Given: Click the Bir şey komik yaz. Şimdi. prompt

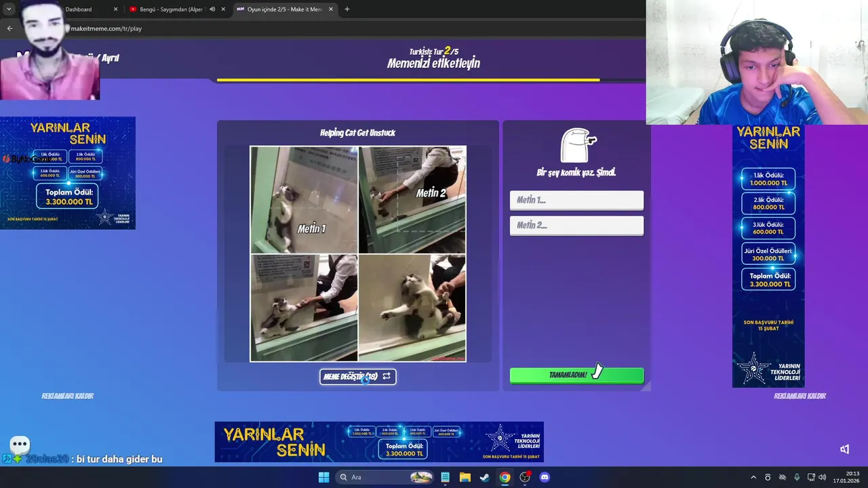Looking at the screenshot, I should coord(576,173).
